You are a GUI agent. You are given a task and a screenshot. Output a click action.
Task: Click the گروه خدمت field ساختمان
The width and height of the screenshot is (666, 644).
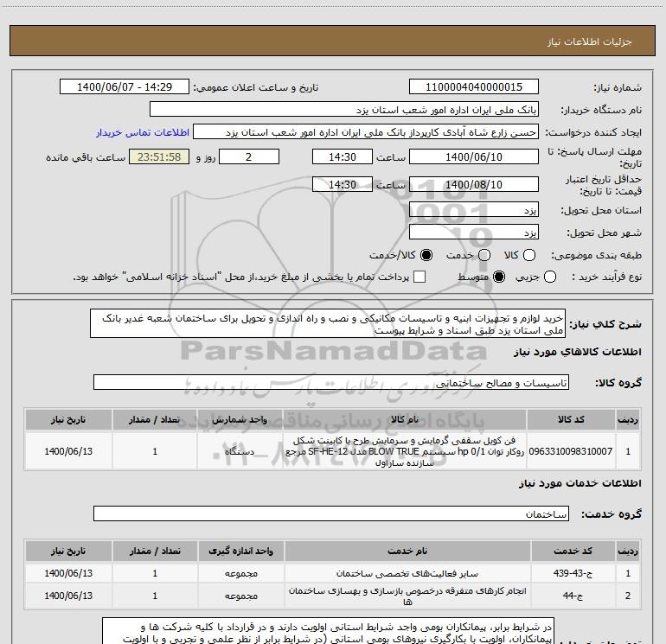point(331,513)
